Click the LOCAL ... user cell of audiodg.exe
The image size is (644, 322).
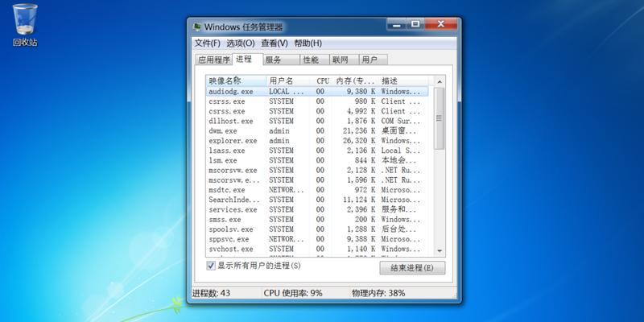tap(287, 91)
